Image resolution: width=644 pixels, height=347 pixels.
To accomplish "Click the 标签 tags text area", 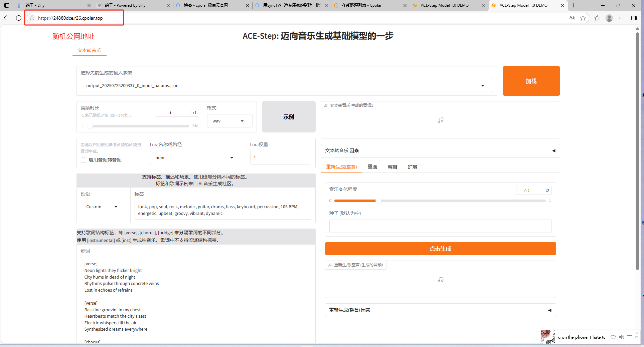I will coord(223,210).
